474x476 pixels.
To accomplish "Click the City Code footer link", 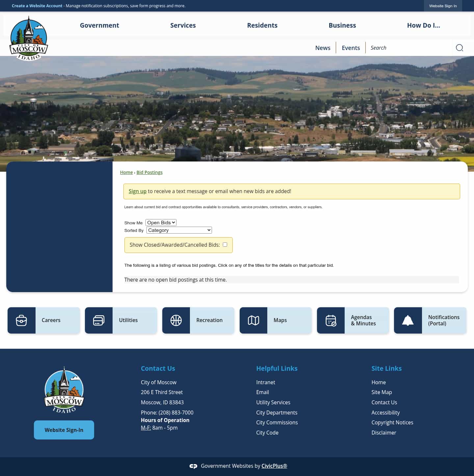I will coord(267,433).
